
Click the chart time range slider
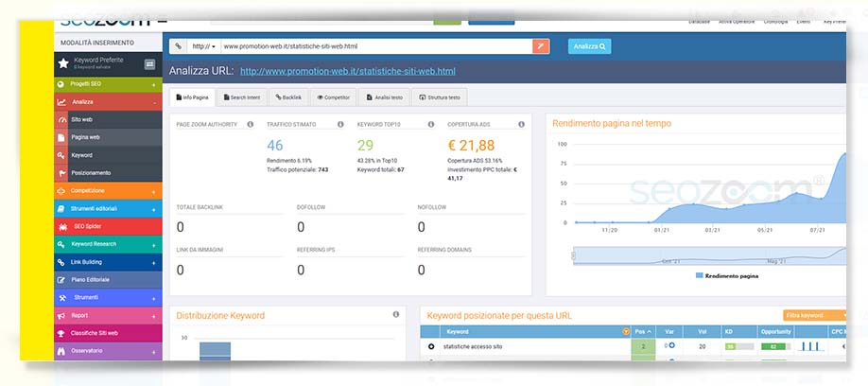click(x=709, y=256)
